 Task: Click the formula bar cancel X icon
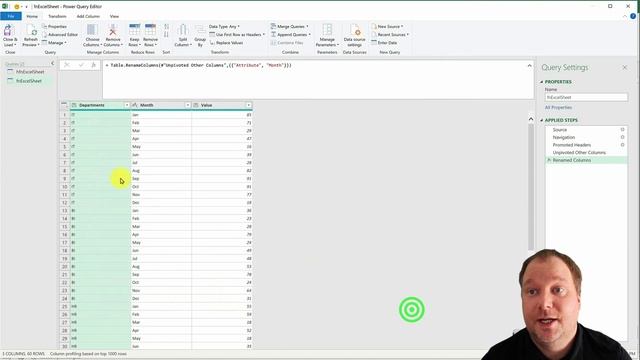pyautogui.click(x=67, y=65)
